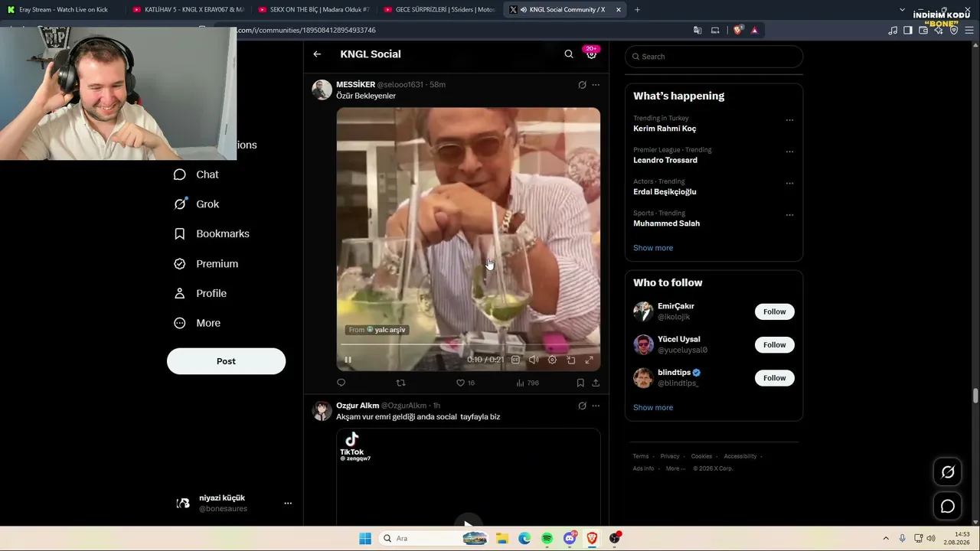Open more options for Muhammed Salah trend

pos(789,215)
